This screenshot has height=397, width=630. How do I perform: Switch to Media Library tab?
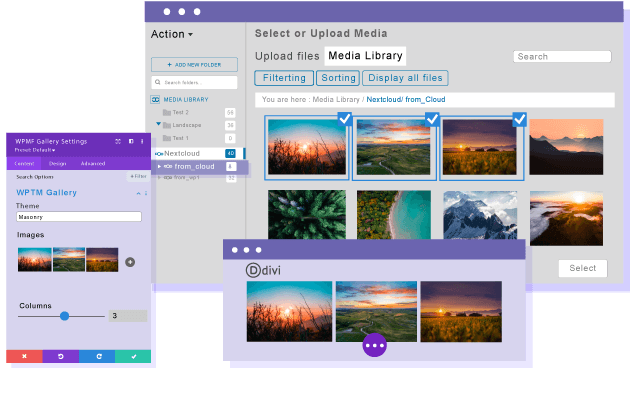365,56
